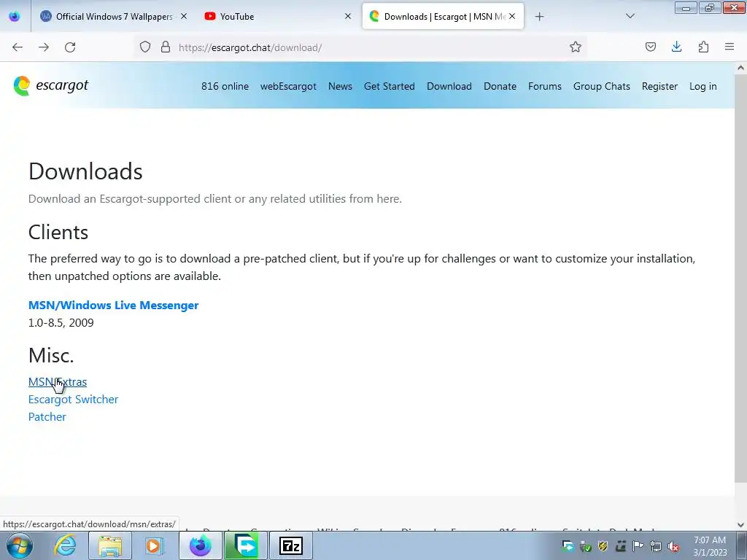
Task: Switch to the YouTube tab
Action: [x=279, y=16]
